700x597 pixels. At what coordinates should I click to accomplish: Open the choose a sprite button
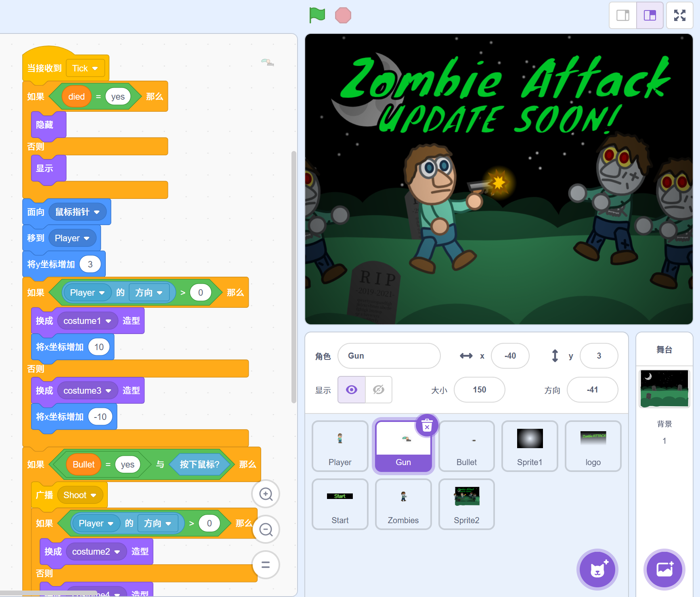597,569
